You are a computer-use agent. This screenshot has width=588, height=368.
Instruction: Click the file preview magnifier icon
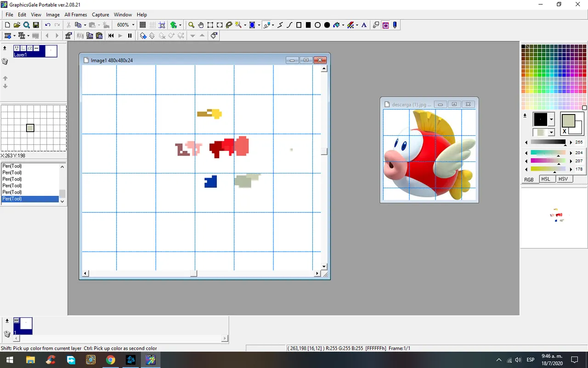(26, 25)
